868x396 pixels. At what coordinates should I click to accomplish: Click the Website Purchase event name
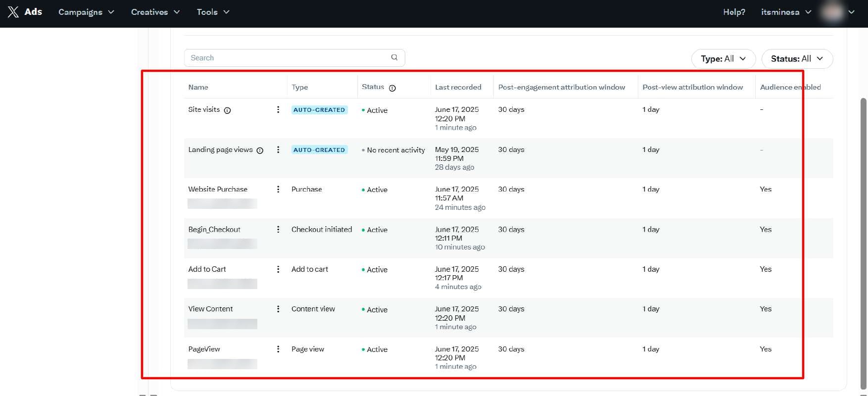click(x=218, y=189)
